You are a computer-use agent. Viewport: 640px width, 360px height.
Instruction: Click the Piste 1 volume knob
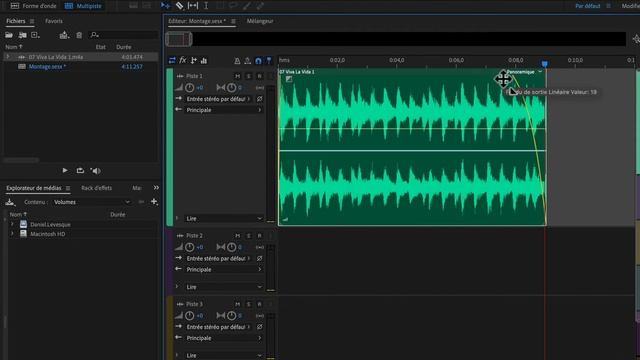[x=189, y=87]
